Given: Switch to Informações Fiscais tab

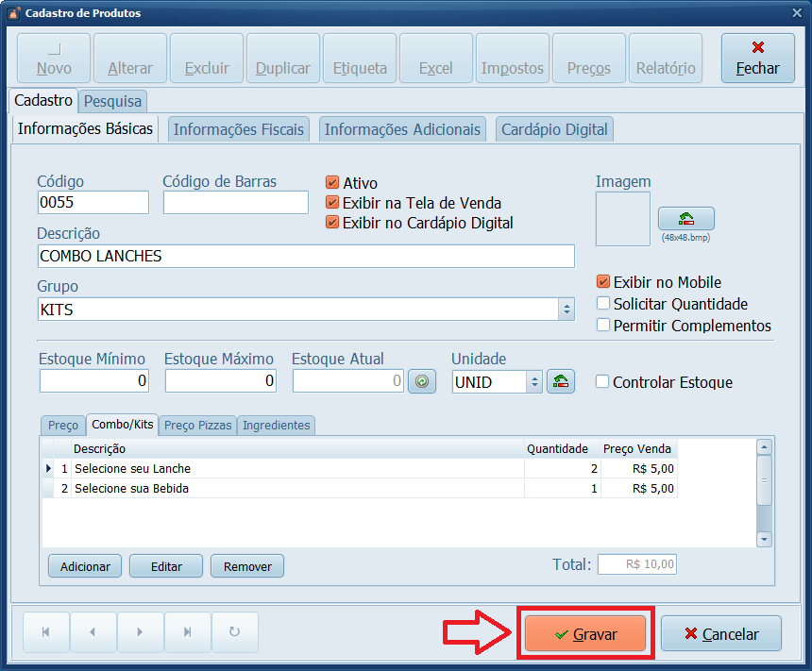Looking at the screenshot, I should pyautogui.click(x=239, y=129).
